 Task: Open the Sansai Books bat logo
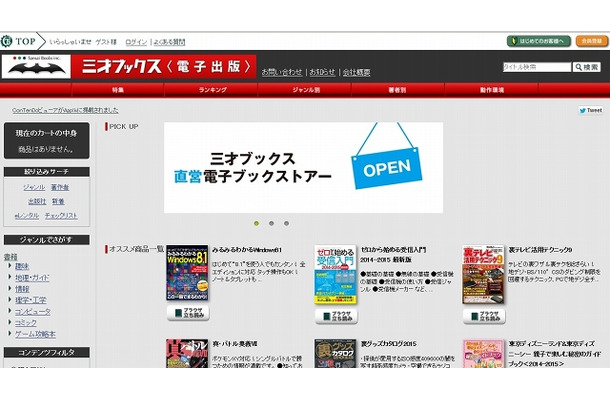pos(36,67)
